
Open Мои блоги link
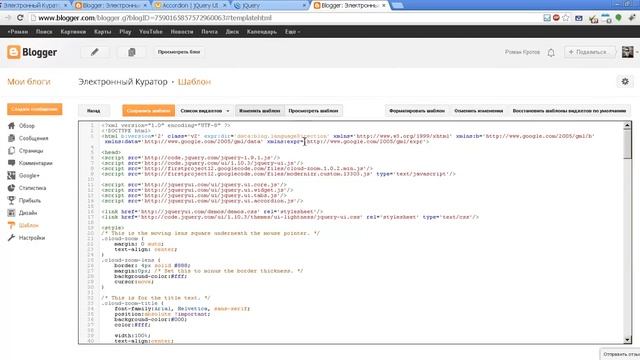tap(29, 82)
